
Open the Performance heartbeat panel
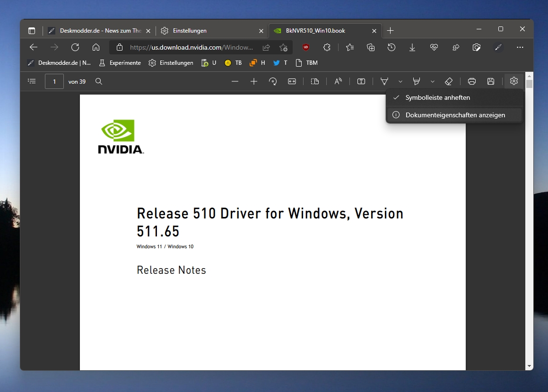click(434, 47)
